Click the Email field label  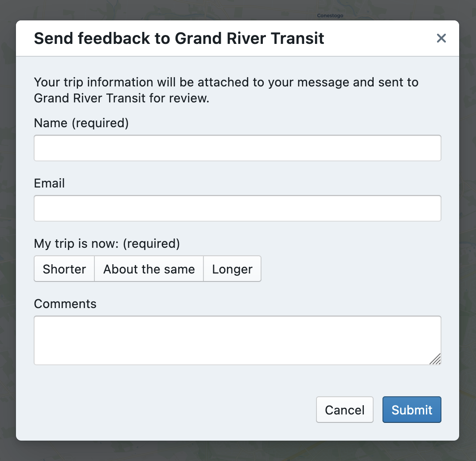pyautogui.click(x=49, y=183)
